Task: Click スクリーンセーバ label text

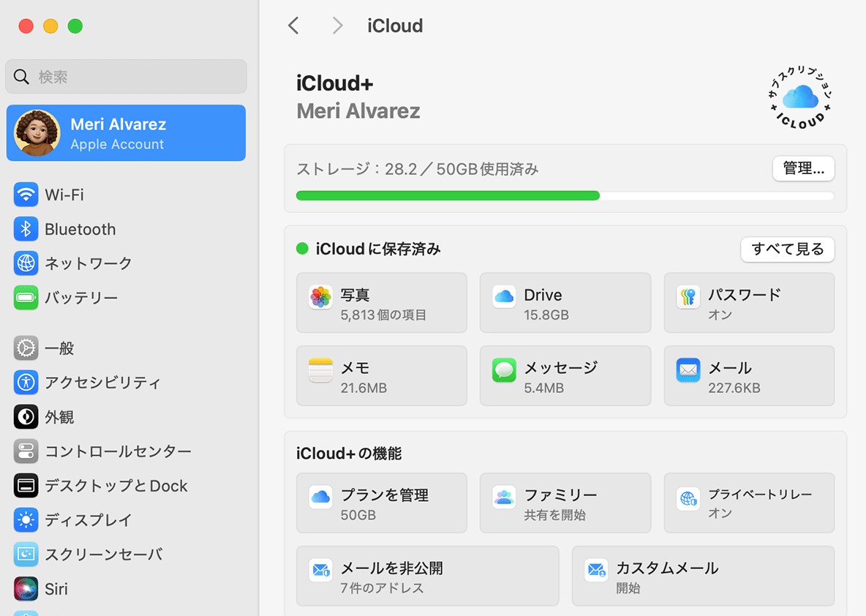Action: point(104,554)
